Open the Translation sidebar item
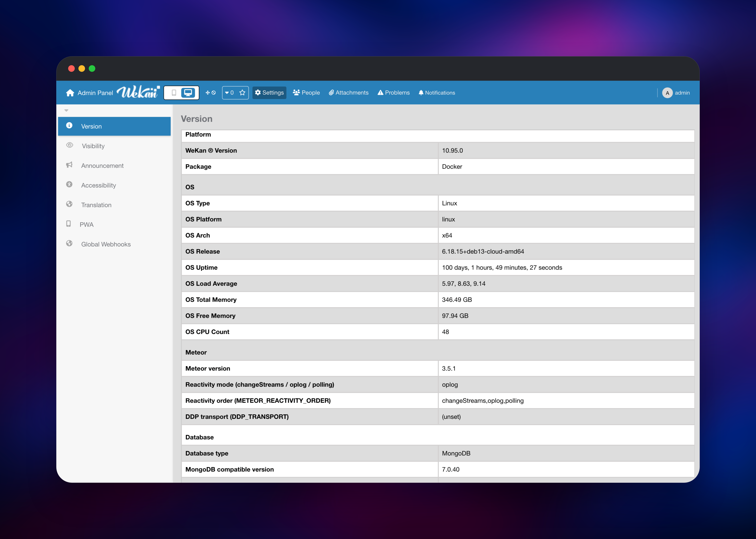This screenshot has height=539, width=756. pyautogui.click(x=114, y=205)
